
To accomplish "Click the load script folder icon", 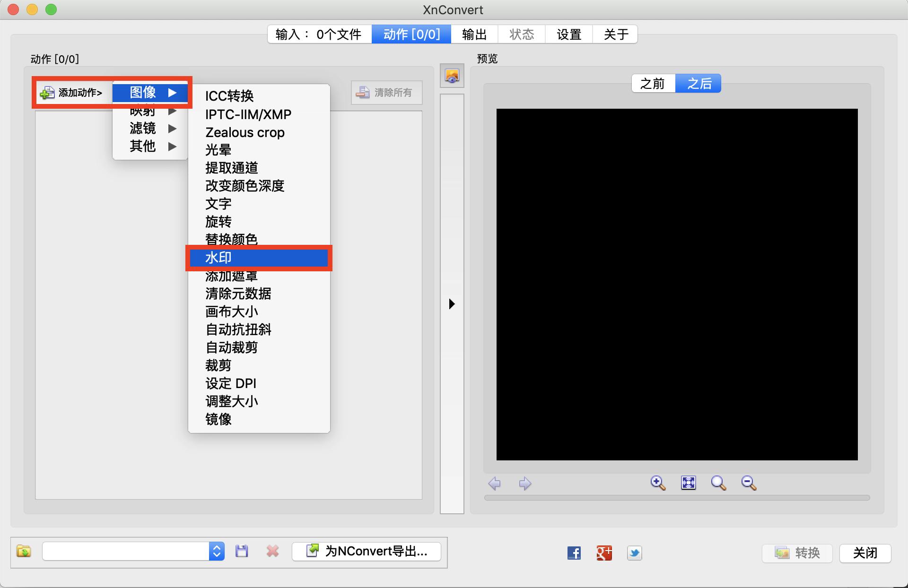I will click(x=24, y=551).
